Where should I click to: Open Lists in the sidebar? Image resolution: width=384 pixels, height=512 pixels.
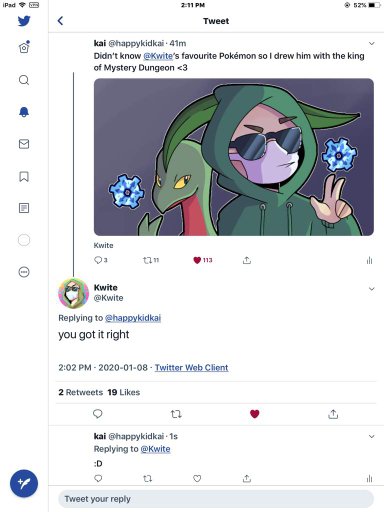24,208
